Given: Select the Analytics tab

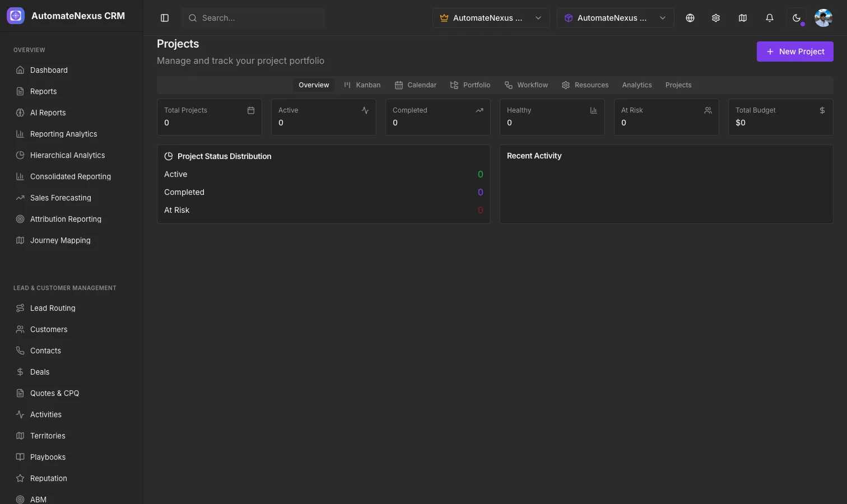Looking at the screenshot, I should (637, 85).
